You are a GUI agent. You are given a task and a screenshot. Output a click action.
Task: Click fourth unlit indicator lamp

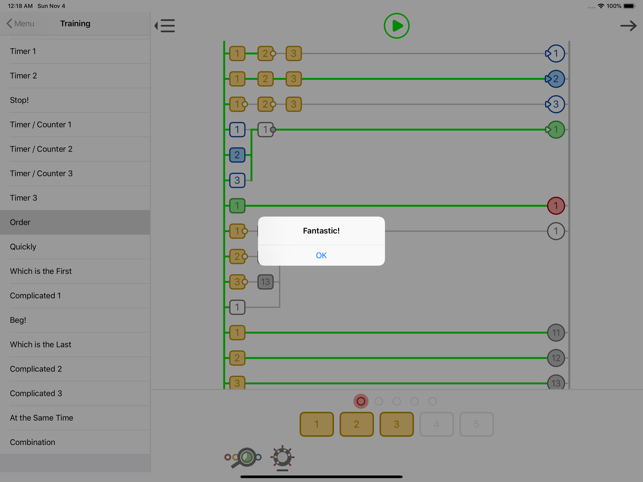pyautogui.click(x=415, y=401)
